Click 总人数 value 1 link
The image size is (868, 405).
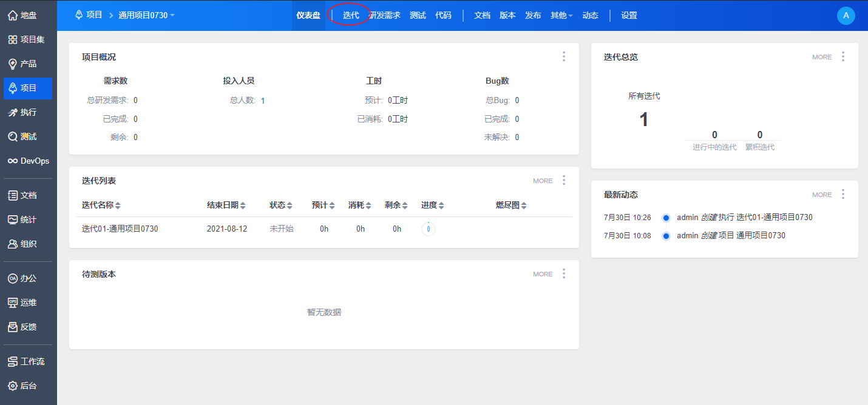pyautogui.click(x=263, y=101)
